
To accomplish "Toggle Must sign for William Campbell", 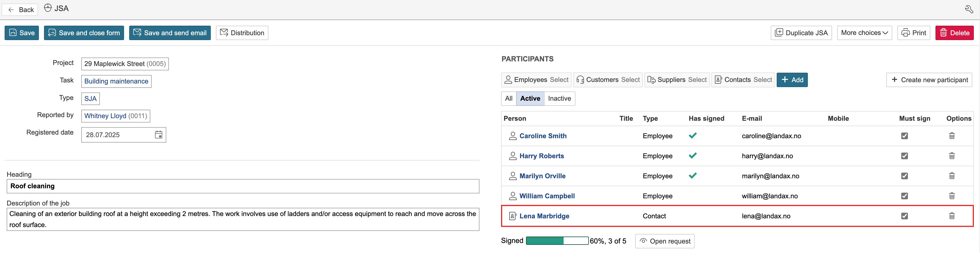I will tap(904, 196).
